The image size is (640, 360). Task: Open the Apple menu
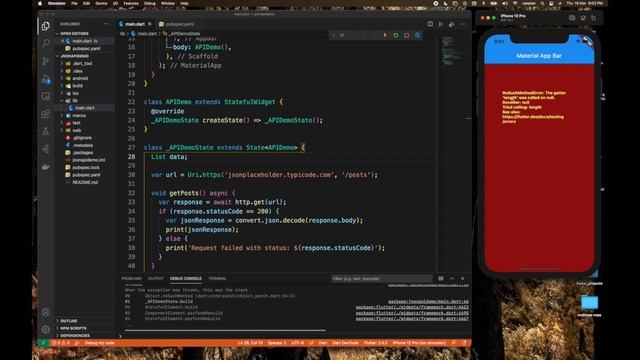point(40,3)
